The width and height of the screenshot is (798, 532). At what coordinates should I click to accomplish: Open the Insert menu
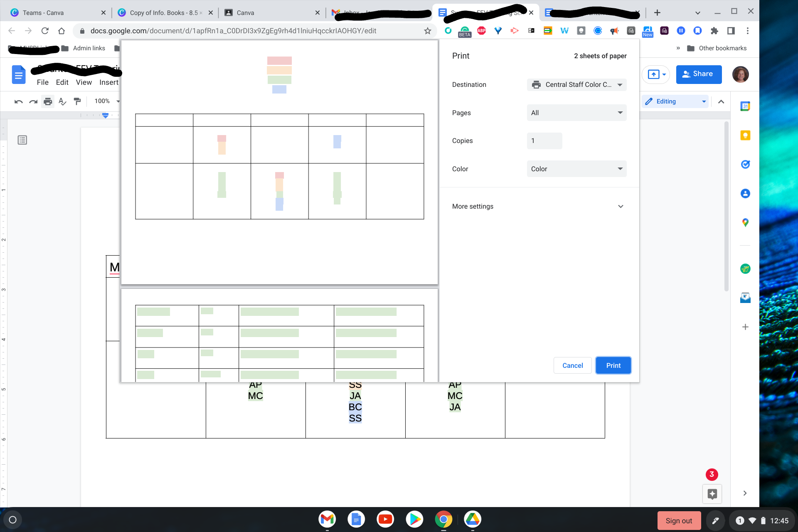[109, 82]
